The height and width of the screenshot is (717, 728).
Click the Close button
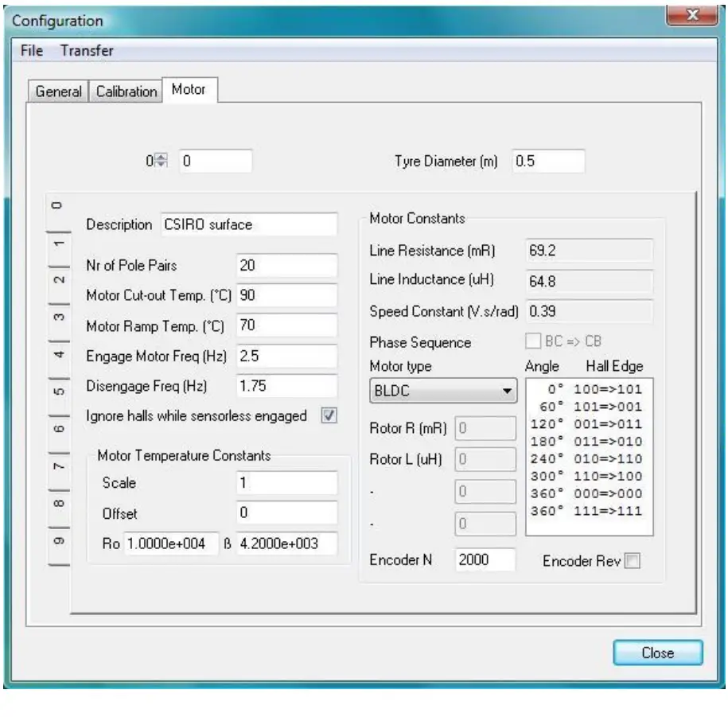coord(657,653)
